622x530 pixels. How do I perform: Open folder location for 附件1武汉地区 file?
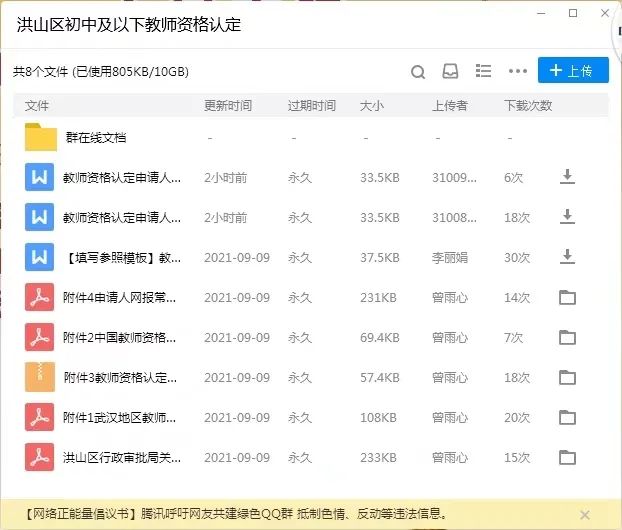click(x=567, y=418)
